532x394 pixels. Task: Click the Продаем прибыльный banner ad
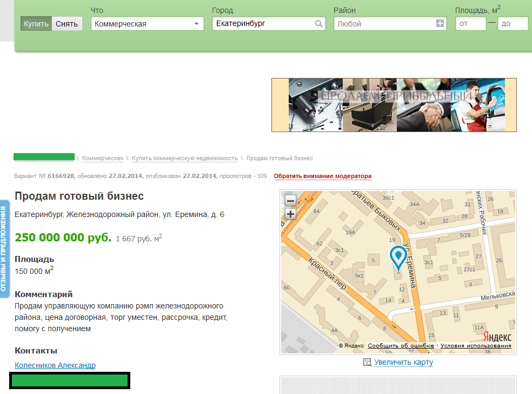click(394, 105)
